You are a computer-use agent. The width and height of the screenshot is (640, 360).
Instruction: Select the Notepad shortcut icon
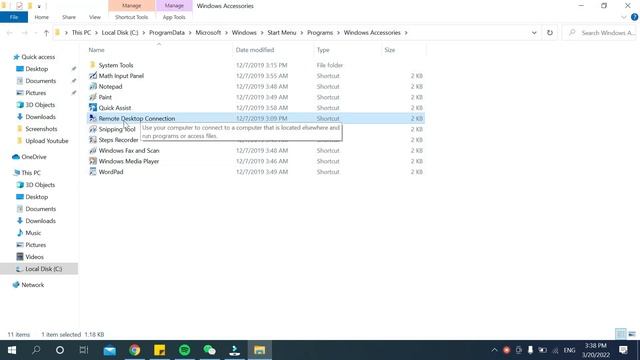point(93,87)
